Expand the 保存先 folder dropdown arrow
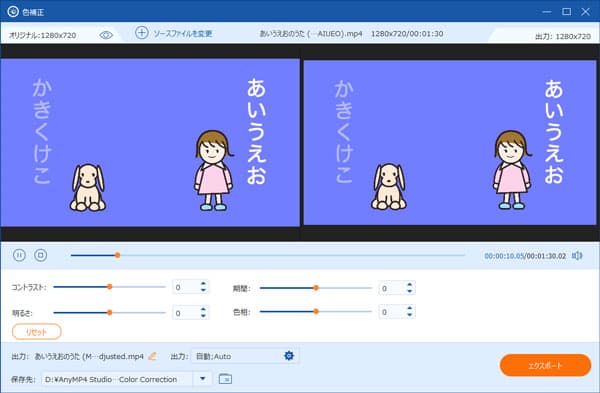The image size is (600, 393). [x=203, y=379]
